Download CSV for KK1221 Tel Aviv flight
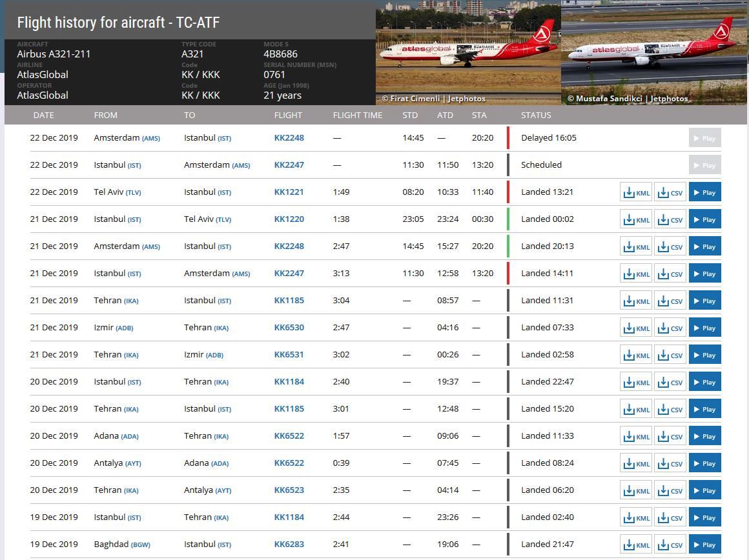The height and width of the screenshot is (560, 749). tap(670, 192)
